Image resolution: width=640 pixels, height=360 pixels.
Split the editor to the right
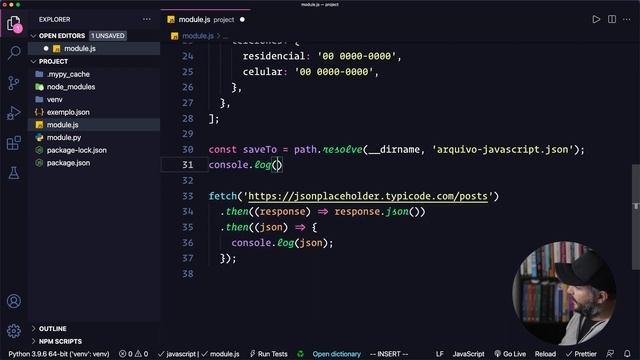tap(612, 19)
